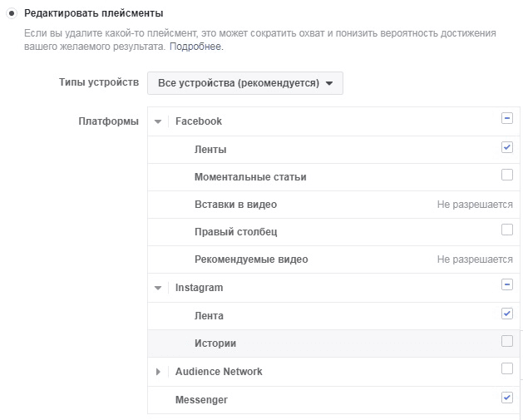Uncheck the Messenger platform checkbox
The height and width of the screenshot is (420, 523).
(506, 398)
